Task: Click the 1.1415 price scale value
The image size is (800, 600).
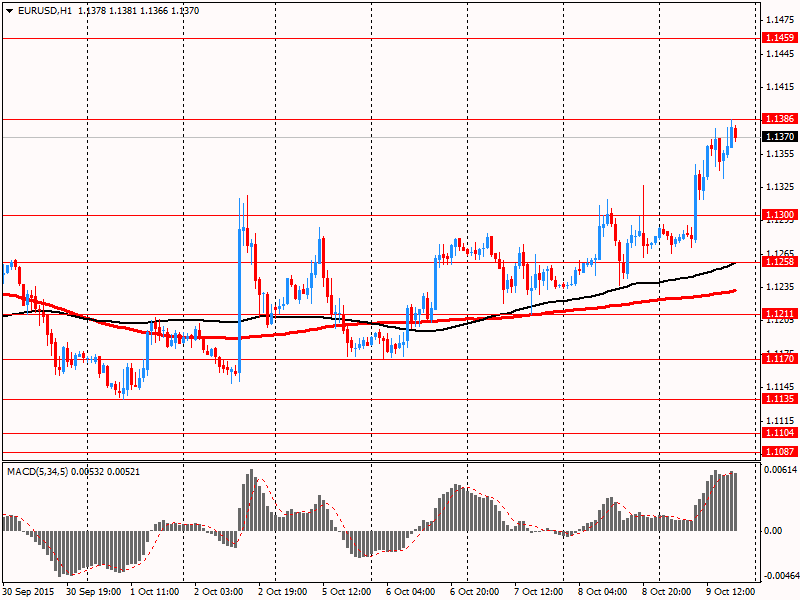Action: pyautogui.click(x=780, y=87)
